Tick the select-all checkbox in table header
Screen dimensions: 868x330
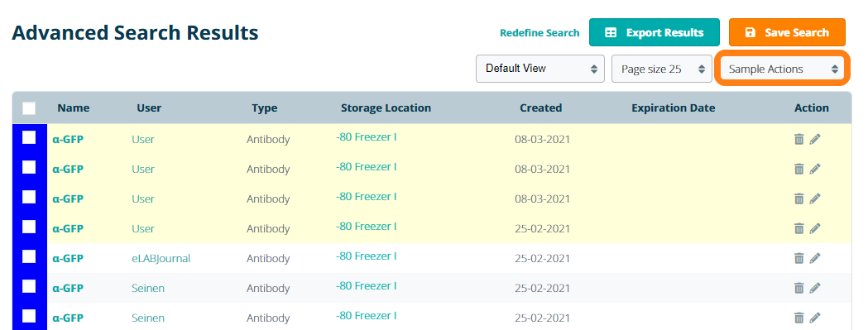point(29,108)
